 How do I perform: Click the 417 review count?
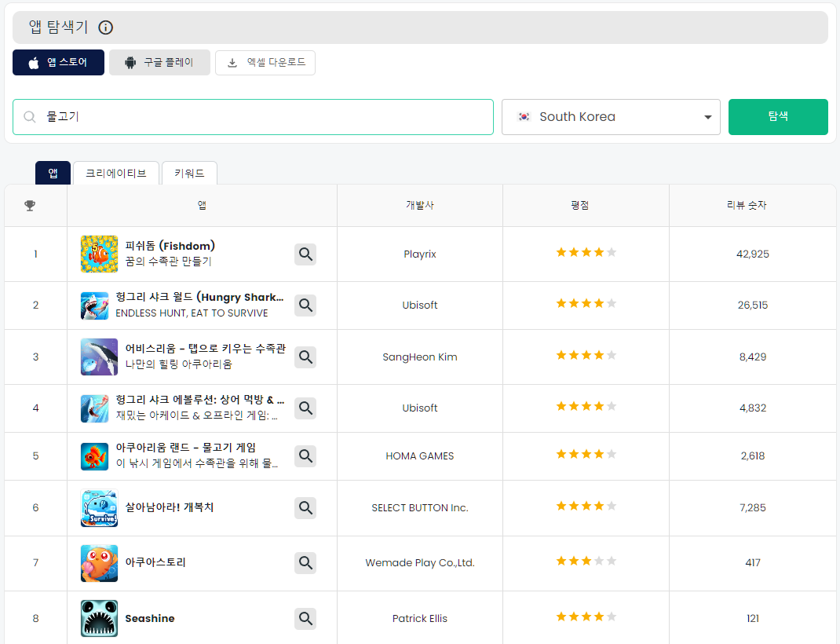coord(753,562)
